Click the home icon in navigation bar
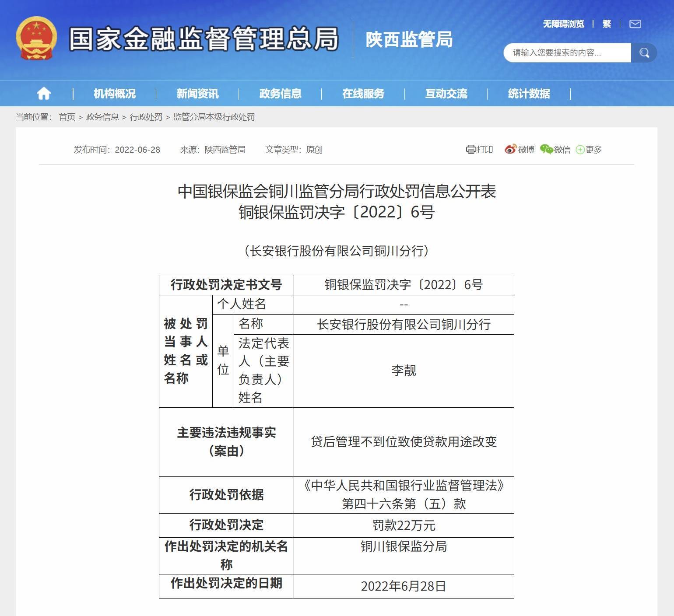This screenshot has width=674, height=616. 44,93
